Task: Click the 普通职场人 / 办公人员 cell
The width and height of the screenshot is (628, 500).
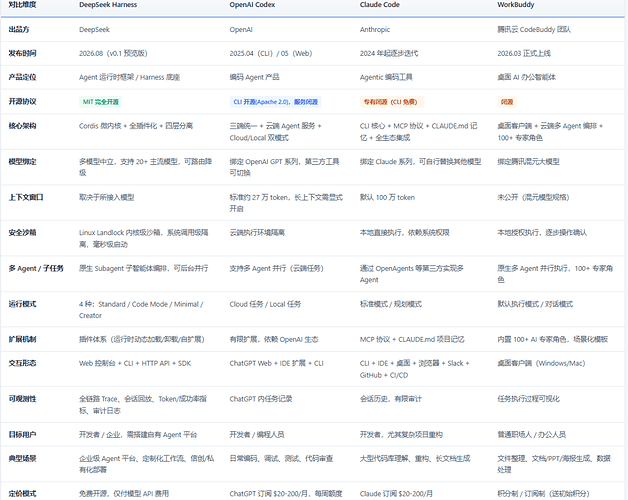Action: [x=531, y=434]
